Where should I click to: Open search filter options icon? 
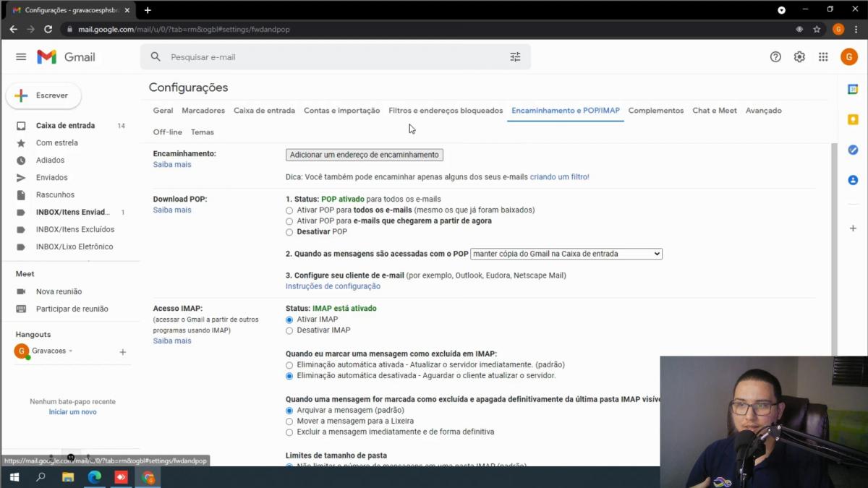click(x=515, y=57)
